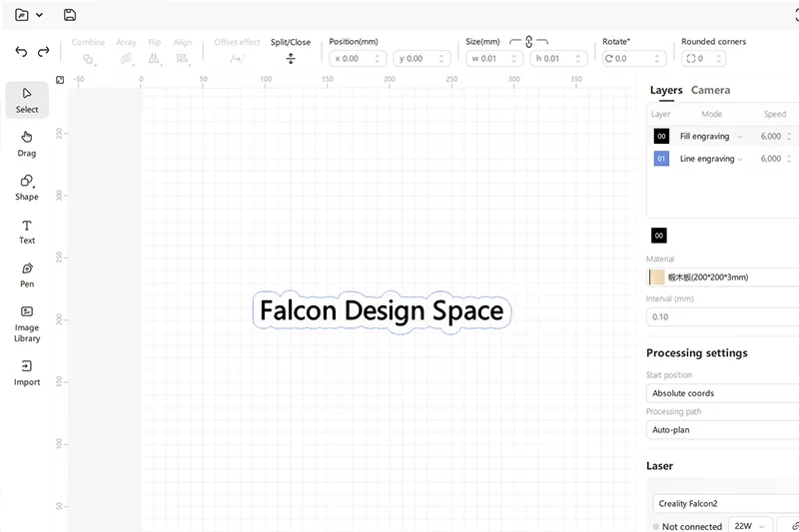The height and width of the screenshot is (532, 799).
Task: Select the blue 01 layer swatch
Action: pyautogui.click(x=661, y=159)
